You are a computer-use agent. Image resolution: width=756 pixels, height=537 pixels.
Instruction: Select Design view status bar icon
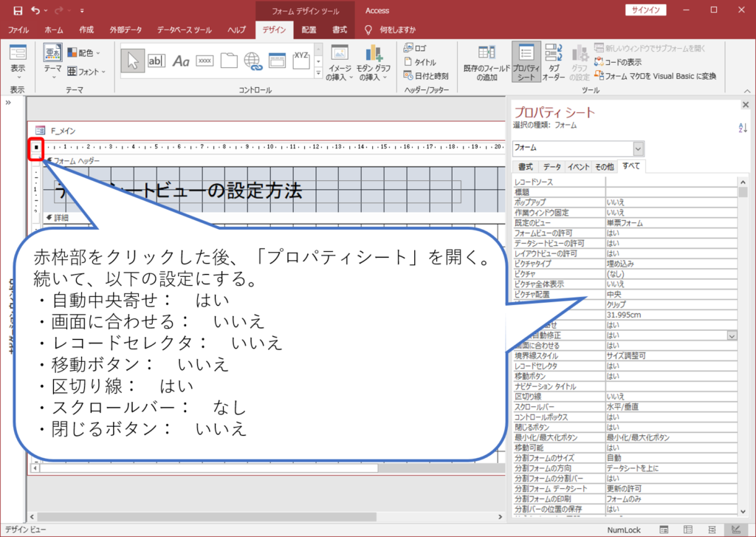pos(735,530)
